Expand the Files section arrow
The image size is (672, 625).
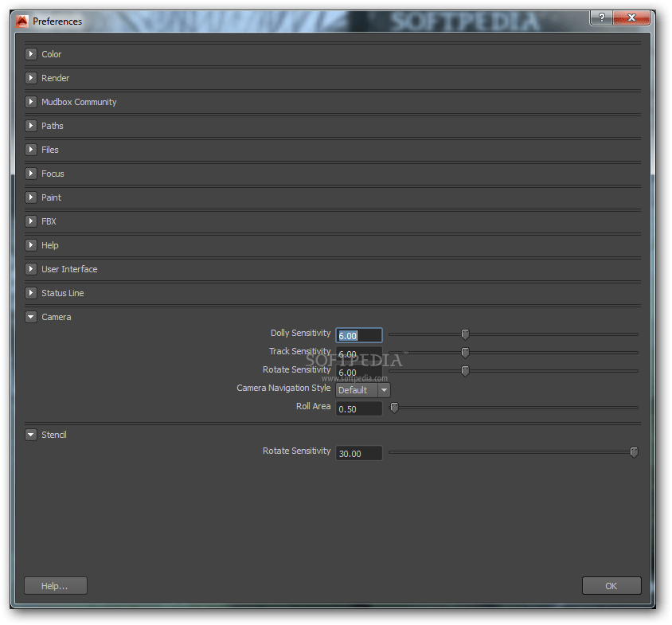coord(31,150)
